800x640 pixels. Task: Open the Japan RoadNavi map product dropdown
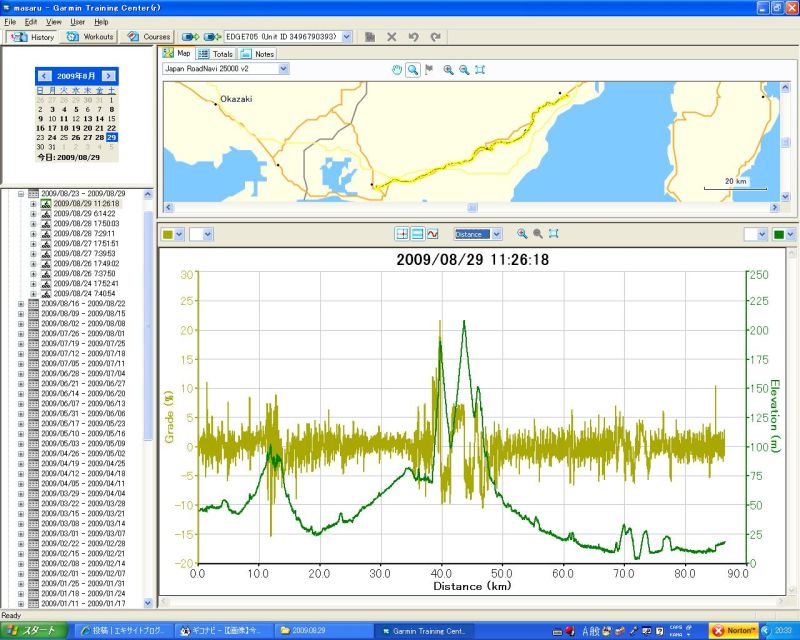tap(284, 69)
